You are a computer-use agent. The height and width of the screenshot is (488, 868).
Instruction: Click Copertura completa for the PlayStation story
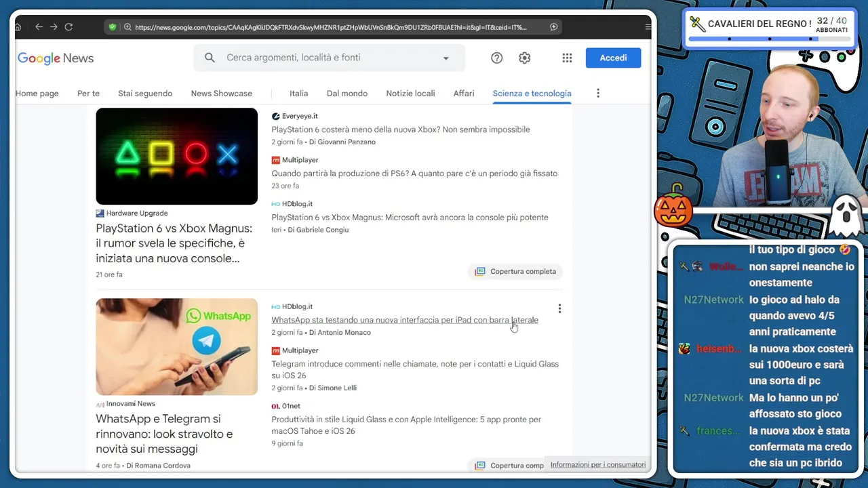click(x=516, y=271)
